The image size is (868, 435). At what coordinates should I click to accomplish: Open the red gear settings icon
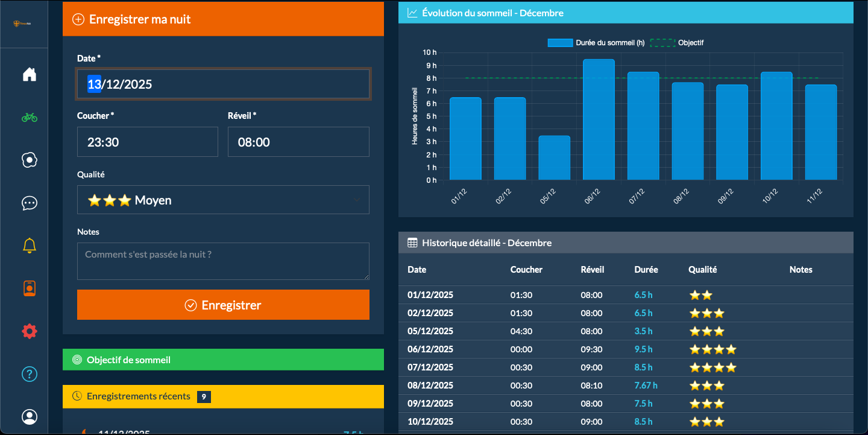coord(30,331)
